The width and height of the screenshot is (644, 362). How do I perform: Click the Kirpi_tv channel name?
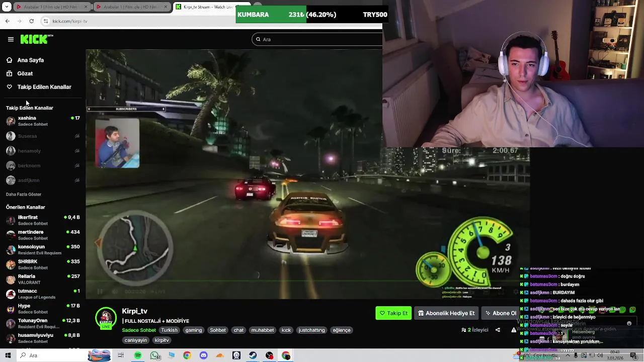(x=134, y=311)
